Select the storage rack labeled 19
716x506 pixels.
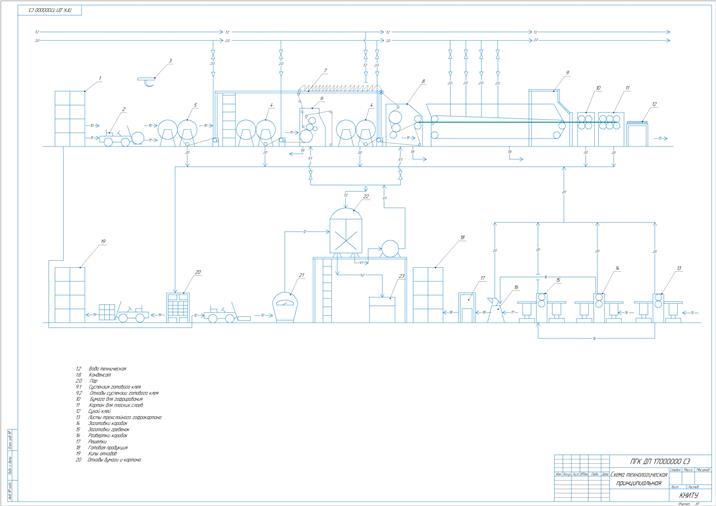[x=70, y=295]
